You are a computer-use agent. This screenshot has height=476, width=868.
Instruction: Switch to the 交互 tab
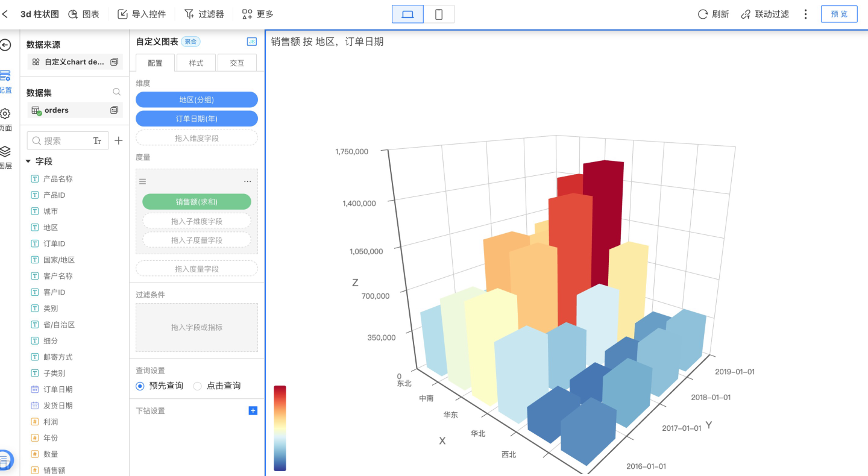tap(236, 63)
